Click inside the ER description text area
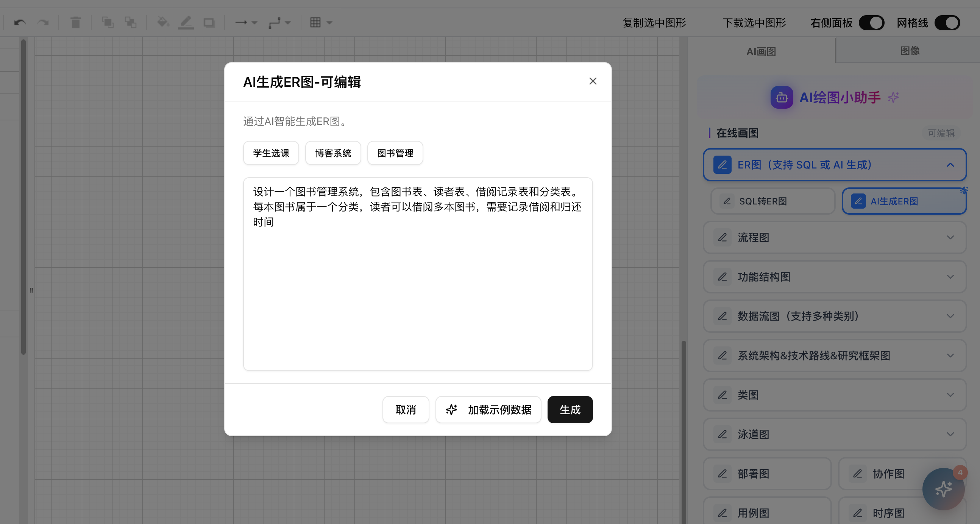980x524 pixels. click(x=418, y=289)
